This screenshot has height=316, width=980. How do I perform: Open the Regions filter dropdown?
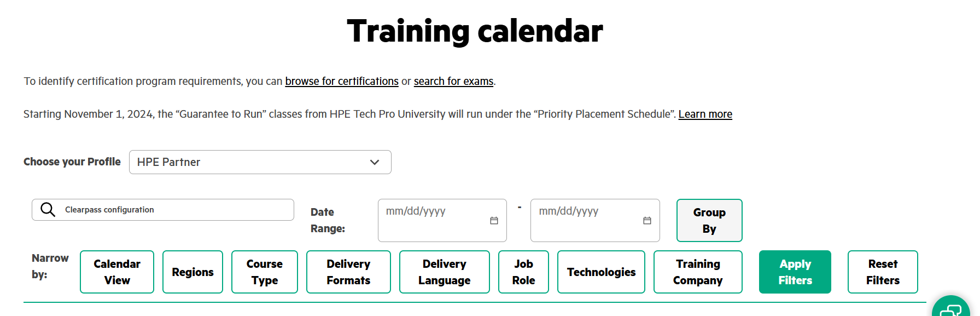pos(192,272)
